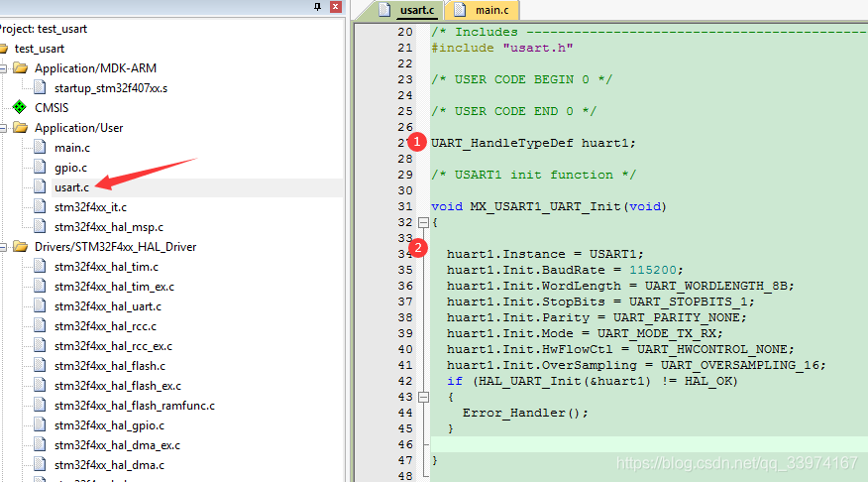This screenshot has height=482, width=868.
Task: Switch to the main.c editor tab
Action: [x=486, y=11]
